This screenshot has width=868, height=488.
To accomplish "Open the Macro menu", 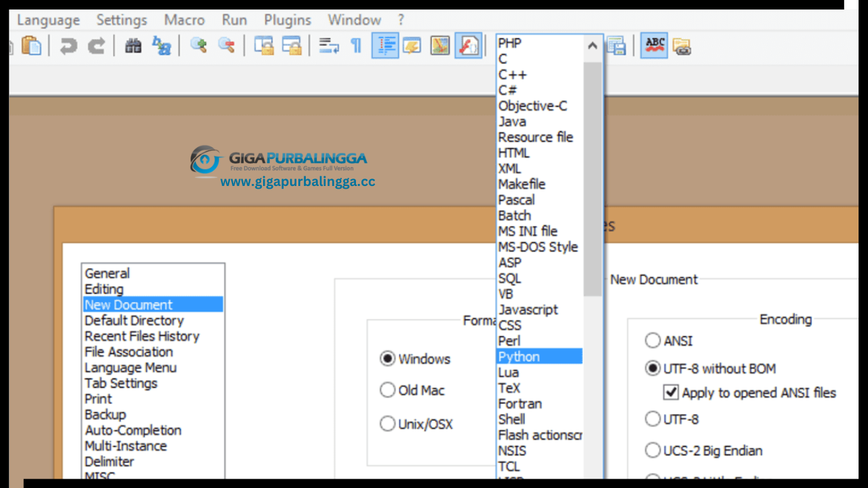I will 184,20.
